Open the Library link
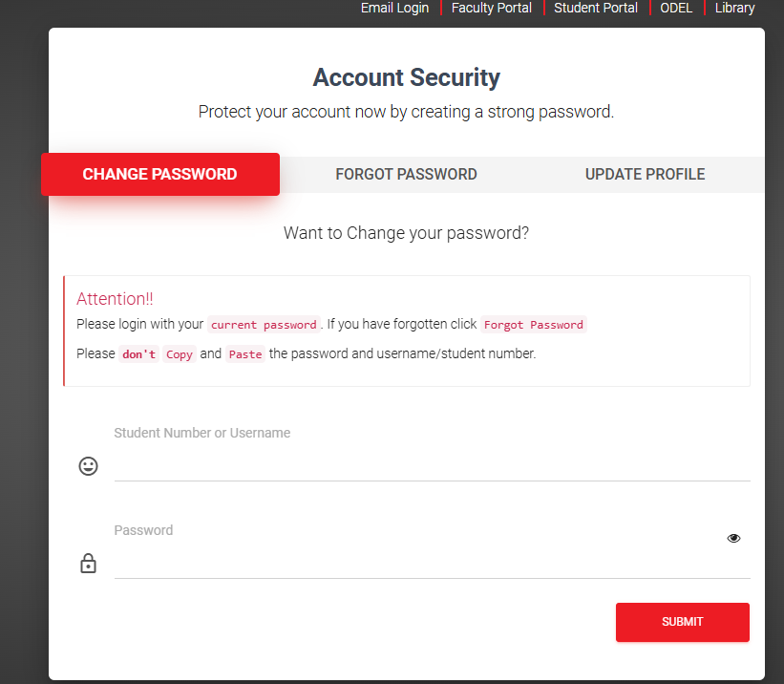Image resolution: width=784 pixels, height=684 pixels. coord(734,8)
